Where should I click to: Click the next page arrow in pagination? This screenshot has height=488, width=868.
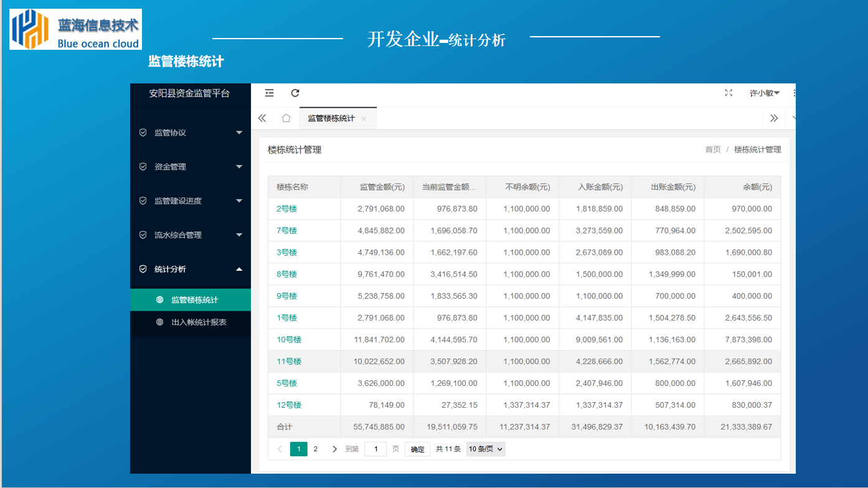(334, 449)
